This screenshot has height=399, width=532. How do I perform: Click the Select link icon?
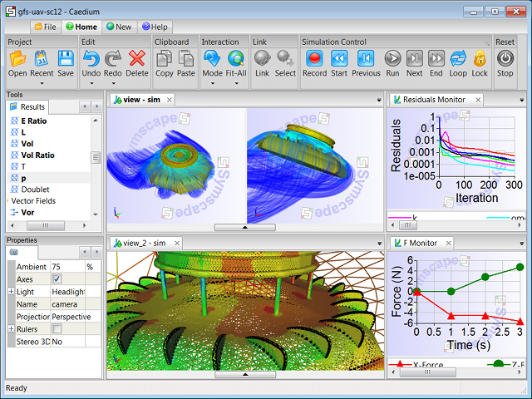tap(285, 58)
